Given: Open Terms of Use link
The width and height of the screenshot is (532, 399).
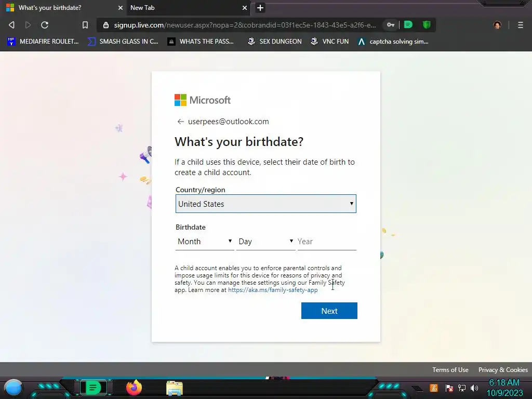Looking at the screenshot, I should (450, 370).
